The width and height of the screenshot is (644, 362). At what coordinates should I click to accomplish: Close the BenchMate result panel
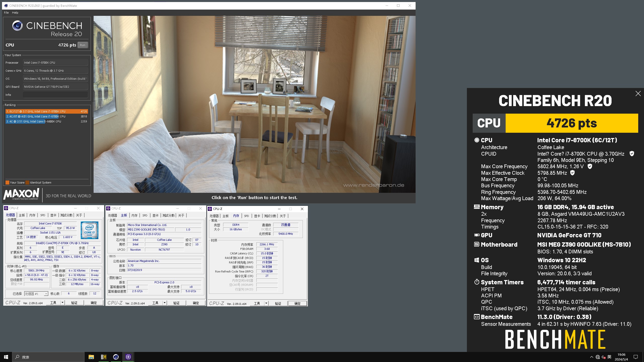[x=638, y=94]
